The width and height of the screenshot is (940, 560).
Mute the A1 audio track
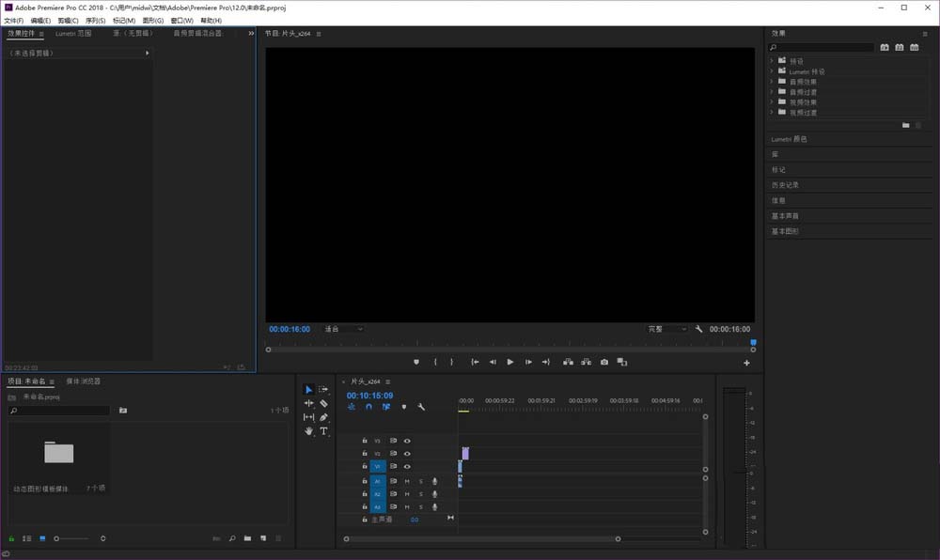(x=407, y=481)
